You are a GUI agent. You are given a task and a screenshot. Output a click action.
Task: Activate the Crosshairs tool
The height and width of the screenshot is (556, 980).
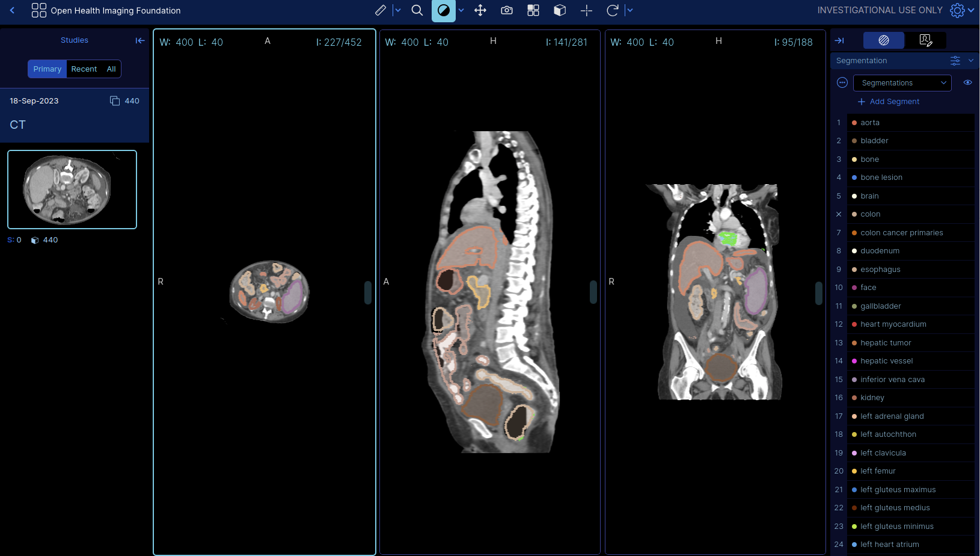point(586,10)
